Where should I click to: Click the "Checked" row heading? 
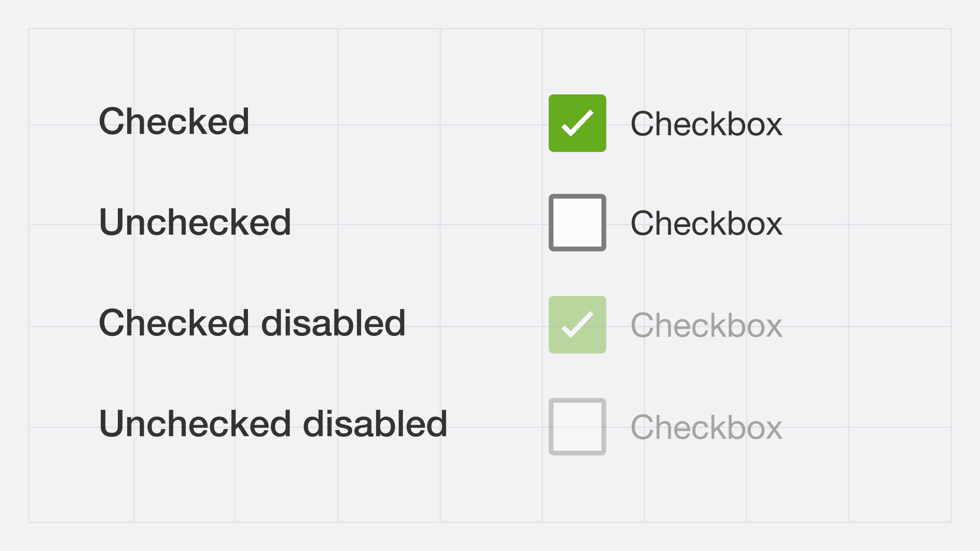pos(174,121)
